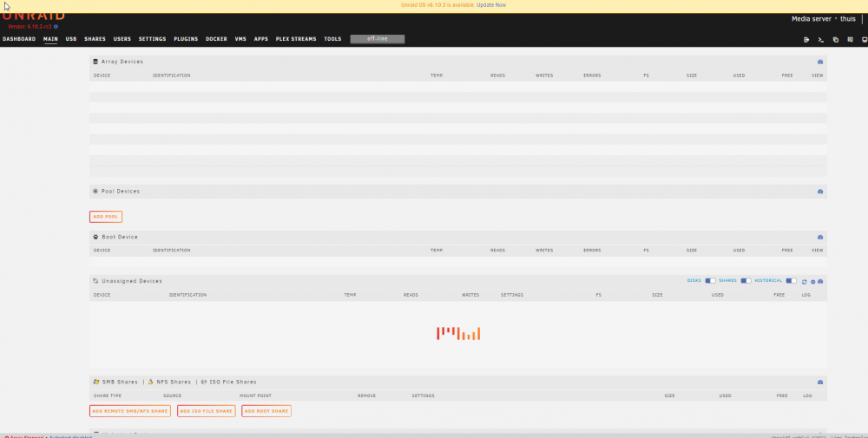Screen dimensions: 868x438
Task: Click the Pool Devices dashboard icon at right
Action: coord(820,192)
